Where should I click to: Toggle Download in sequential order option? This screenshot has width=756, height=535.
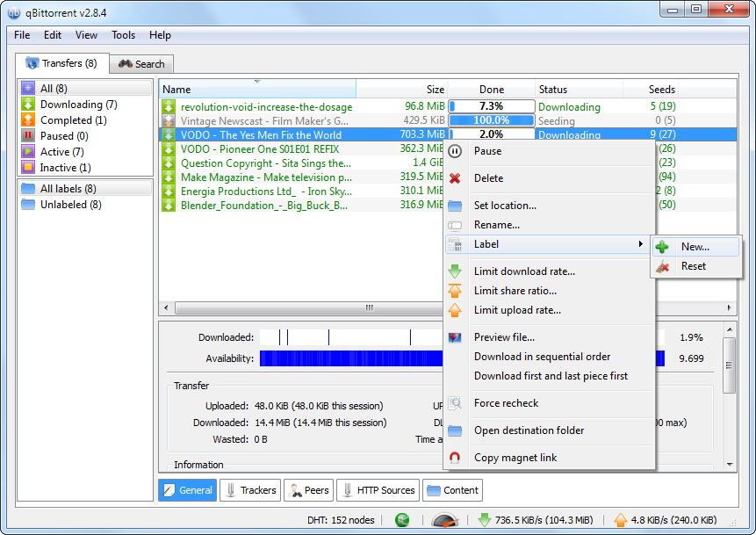(542, 357)
